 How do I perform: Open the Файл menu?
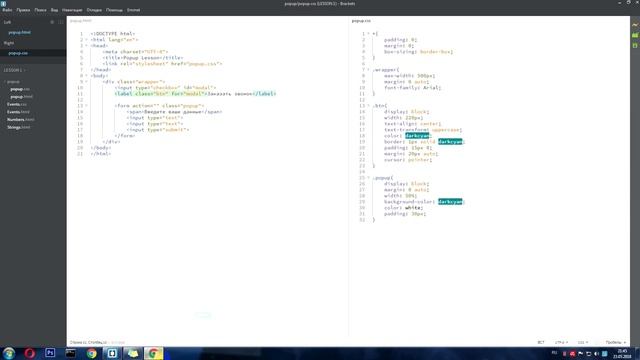point(7,10)
